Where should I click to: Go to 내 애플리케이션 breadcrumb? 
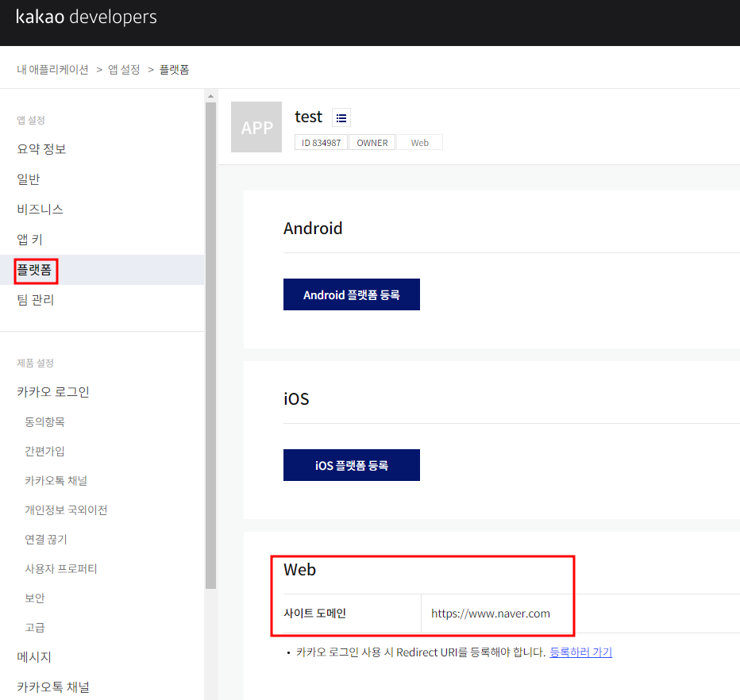tap(53, 70)
